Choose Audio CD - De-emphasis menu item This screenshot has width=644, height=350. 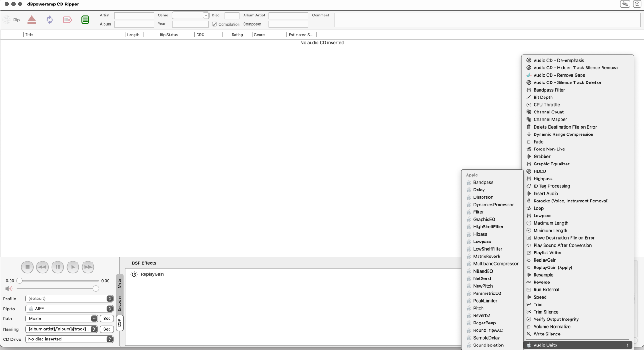coord(578,60)
